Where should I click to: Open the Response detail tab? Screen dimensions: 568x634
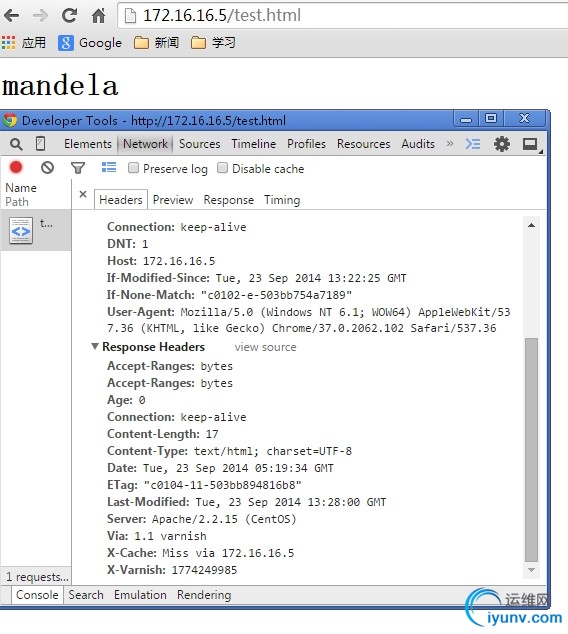228,200
